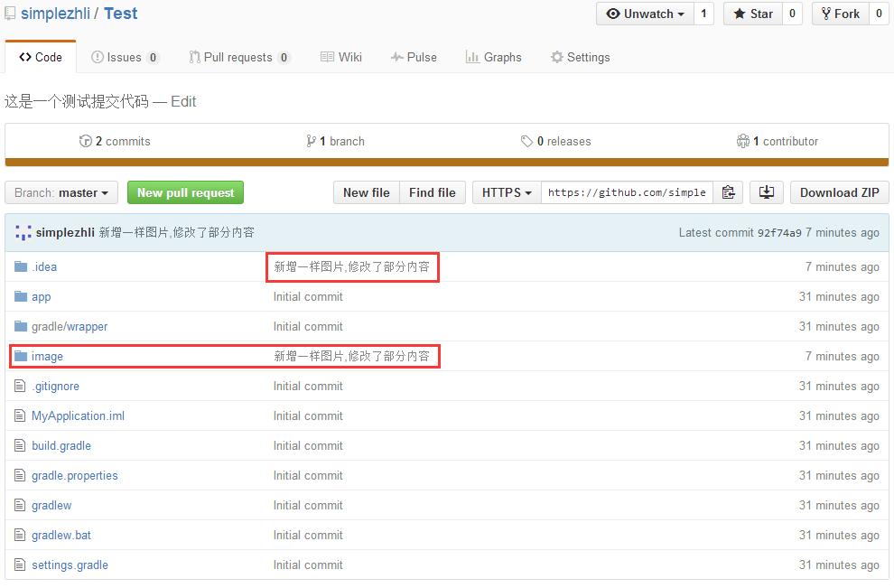Screen dimensions: 894x588
Task: Click the New file button
Action: (x=367, y=192)
